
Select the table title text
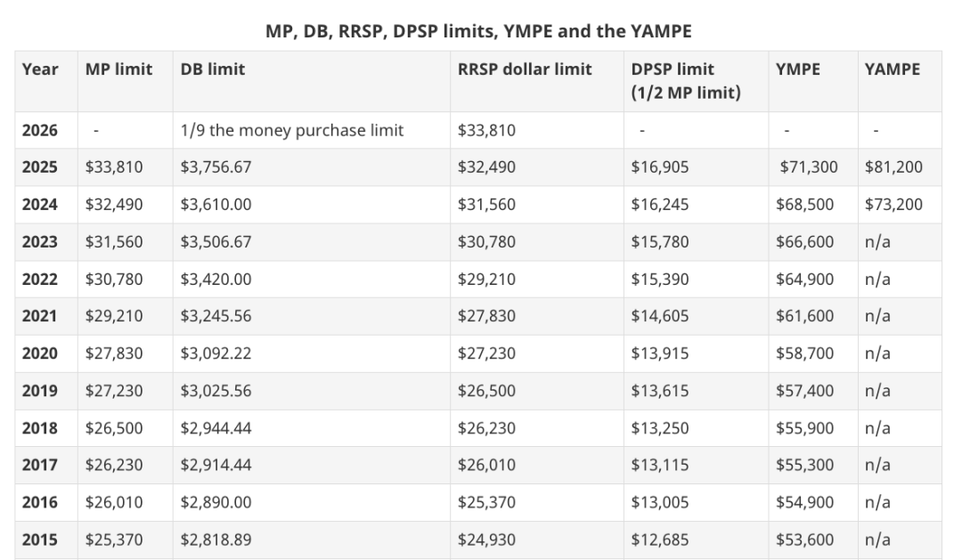tap(478, 31)
